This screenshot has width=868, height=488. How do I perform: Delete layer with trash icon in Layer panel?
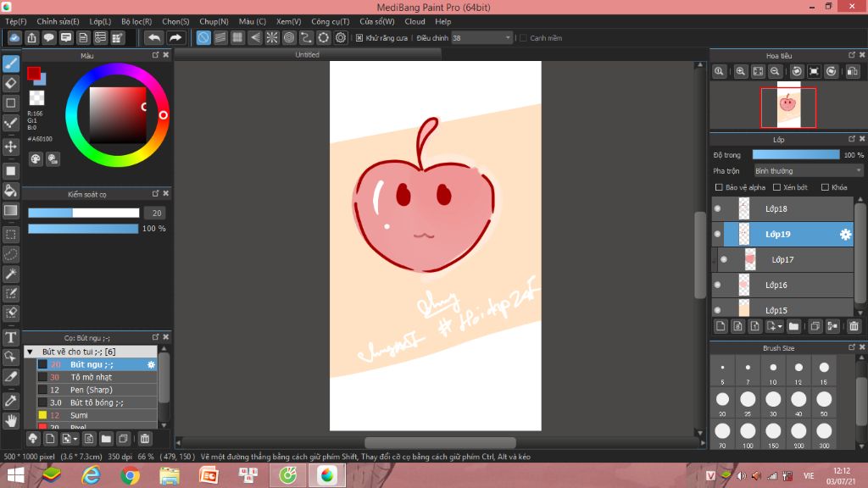pos(854,326)
